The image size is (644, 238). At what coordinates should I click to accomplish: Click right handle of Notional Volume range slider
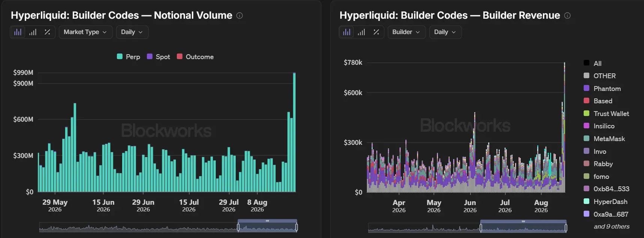pos(297,227)
